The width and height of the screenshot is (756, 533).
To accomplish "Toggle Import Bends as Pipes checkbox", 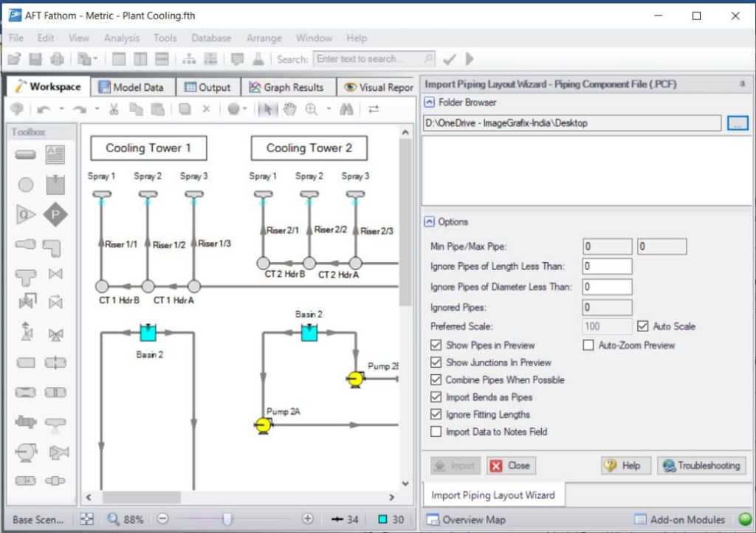I will click(436, 397).
